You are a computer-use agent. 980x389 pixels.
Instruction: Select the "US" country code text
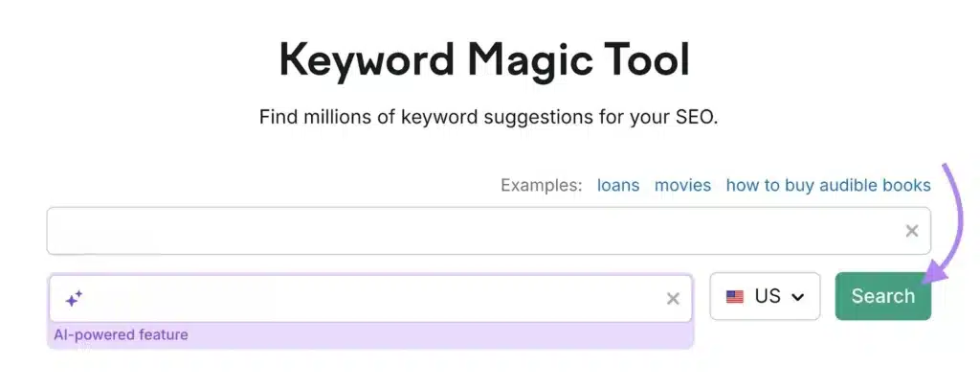pyautogui.click(x=768, y=296)
